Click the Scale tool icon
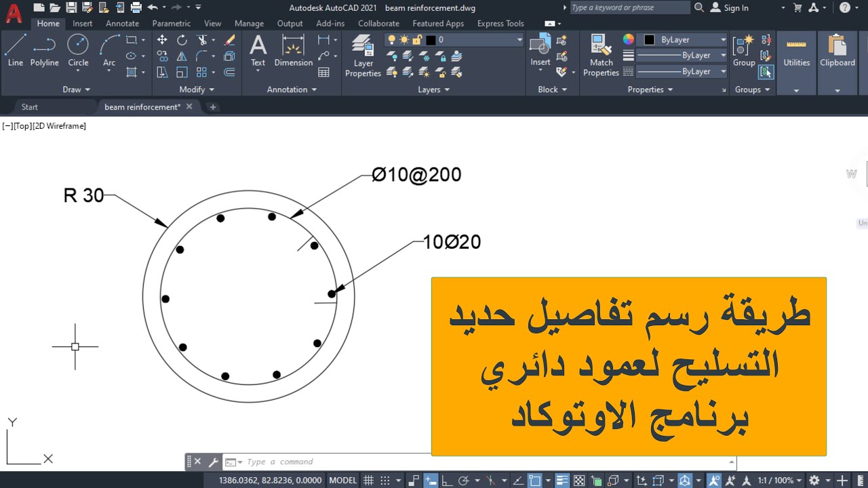 pos(182,73)
